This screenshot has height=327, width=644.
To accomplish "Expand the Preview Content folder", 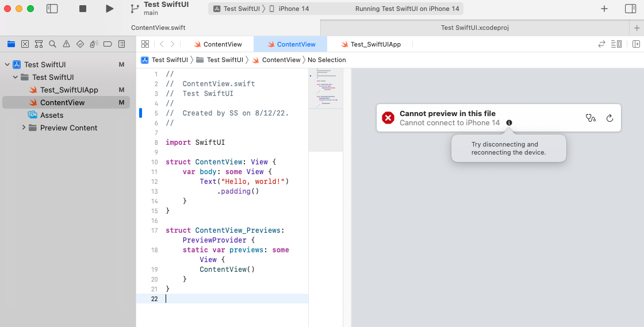I will click(24, 128).
